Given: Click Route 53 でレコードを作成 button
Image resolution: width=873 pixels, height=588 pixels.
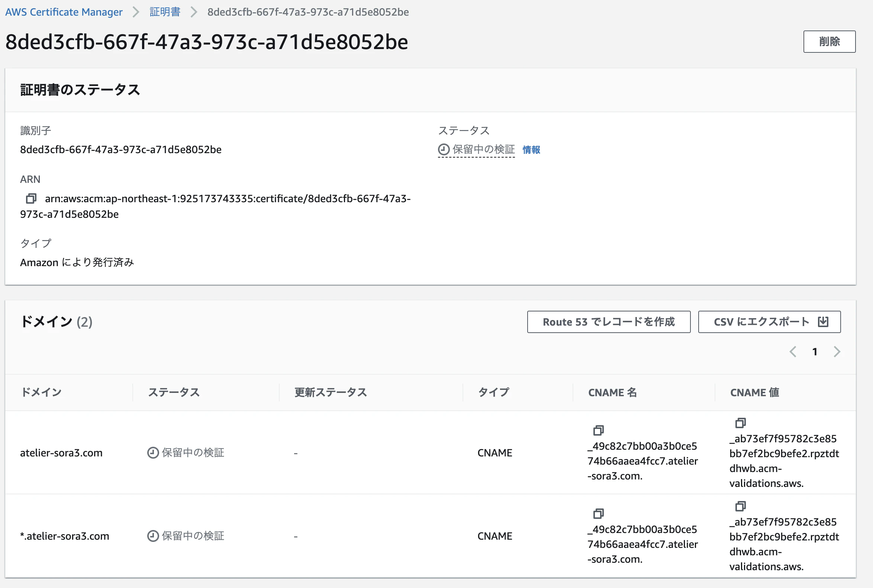Looking at the screenshot, I should [609, 322].
